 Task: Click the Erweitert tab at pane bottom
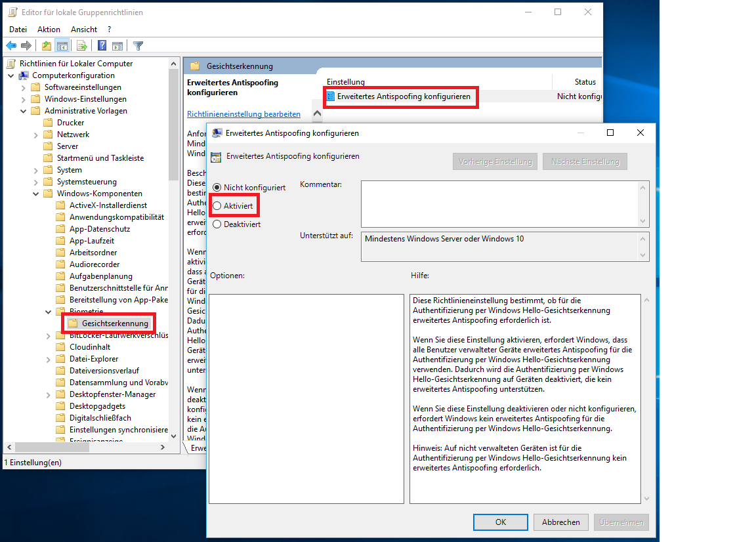197,448
